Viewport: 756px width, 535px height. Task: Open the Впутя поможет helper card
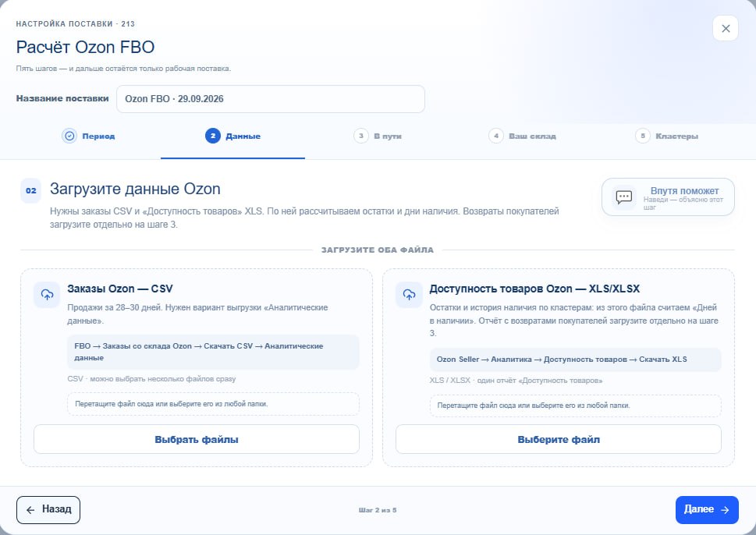(x=668, y=197)
